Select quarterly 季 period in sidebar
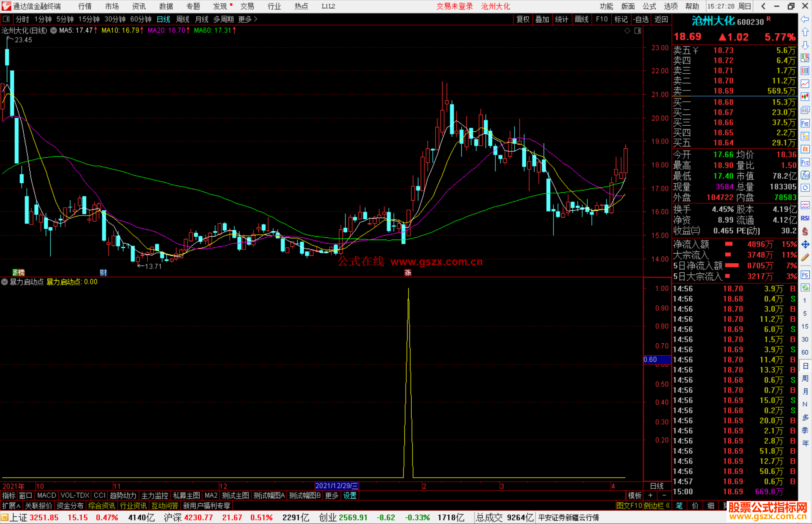The width and height of the screenshot is (812, 524). [x=805, y=430]
